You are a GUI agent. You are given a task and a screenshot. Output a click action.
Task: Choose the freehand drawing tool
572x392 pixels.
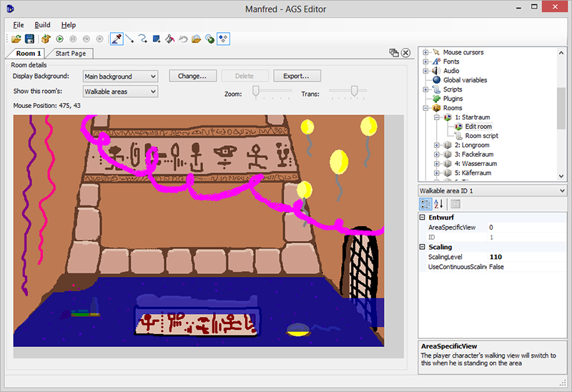tap(143, 39)
